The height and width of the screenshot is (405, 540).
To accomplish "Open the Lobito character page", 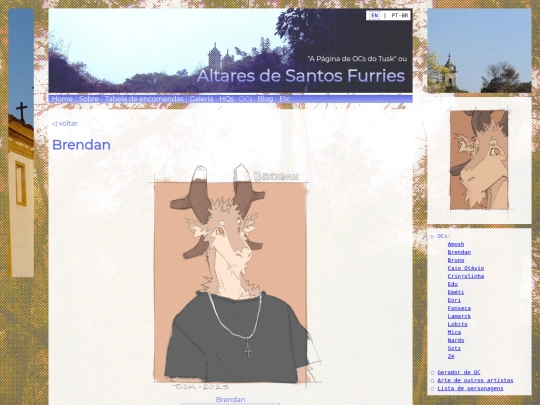I will tap(457, 324).
